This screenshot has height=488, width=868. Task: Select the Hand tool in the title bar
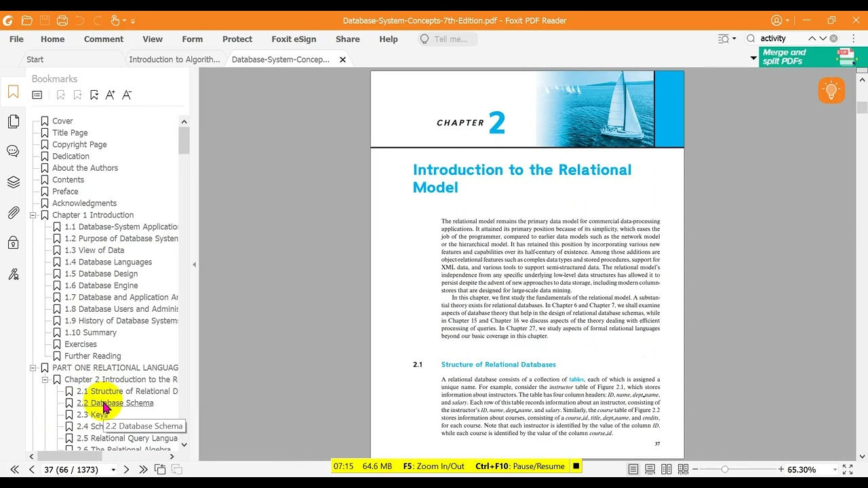pos(115,20)
